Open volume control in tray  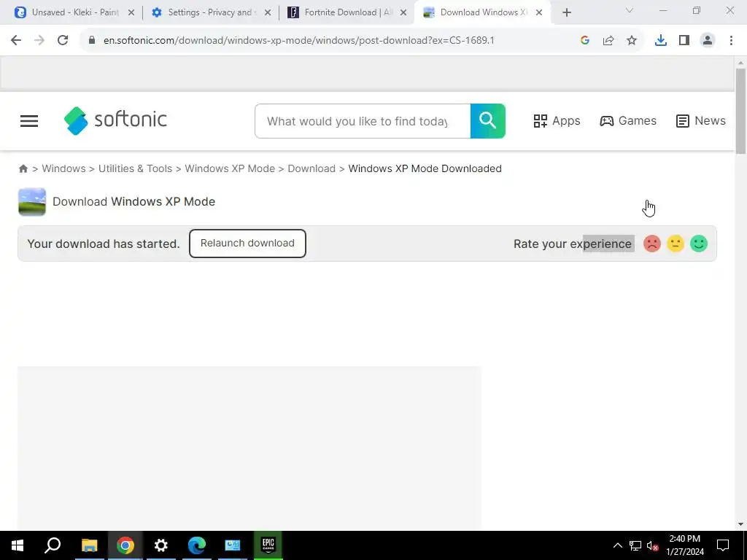(653, 545)
